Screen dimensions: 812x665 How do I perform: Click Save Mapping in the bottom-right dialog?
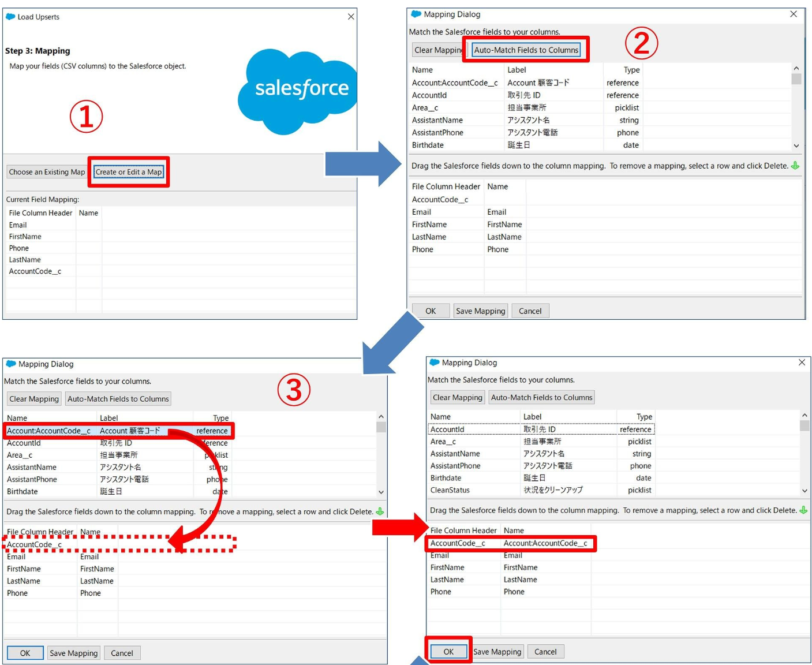(497, 651)
